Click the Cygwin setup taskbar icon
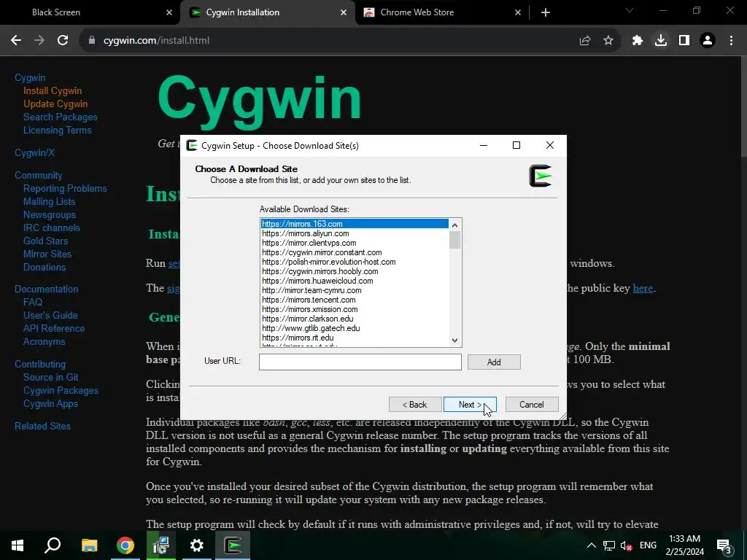 click(x=233, y=545)
